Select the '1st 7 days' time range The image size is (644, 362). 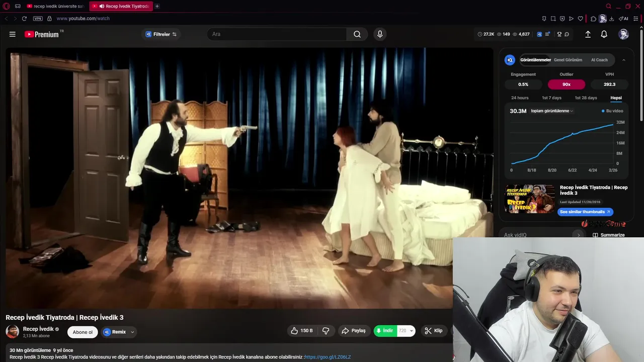(x=551, y=98)
